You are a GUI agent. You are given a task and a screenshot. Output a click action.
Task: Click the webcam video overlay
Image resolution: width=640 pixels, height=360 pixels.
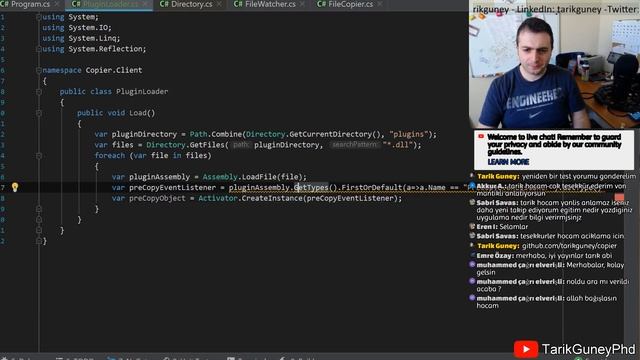tap(554, 65)
